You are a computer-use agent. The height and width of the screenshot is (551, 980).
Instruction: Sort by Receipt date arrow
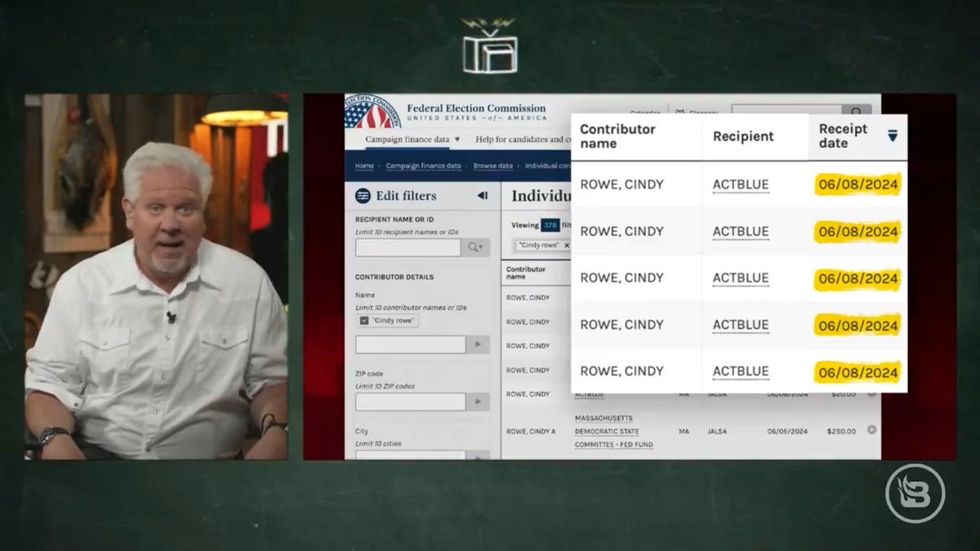click(x=893, y=136)
